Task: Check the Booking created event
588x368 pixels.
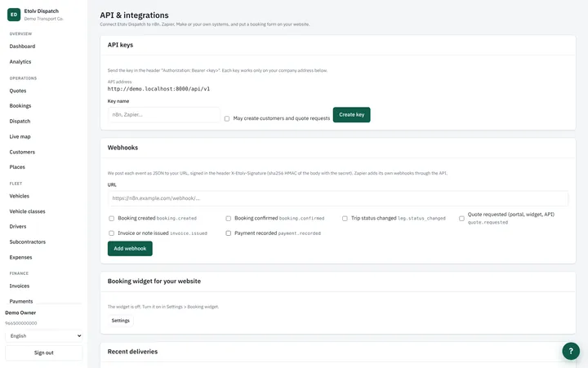Action: [x=111, y=218]
